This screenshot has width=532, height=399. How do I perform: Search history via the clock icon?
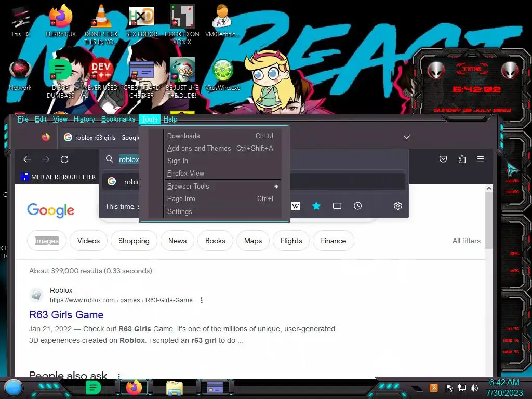click(357, 206)
